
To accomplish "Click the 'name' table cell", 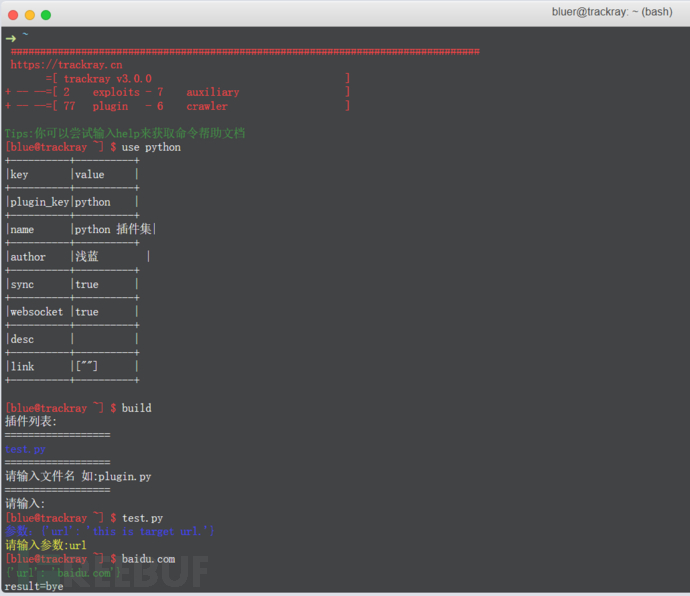I will 22,230.
